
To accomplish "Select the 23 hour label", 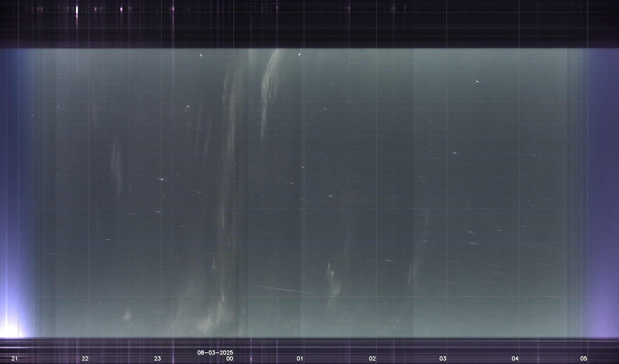I will coord(158,359).
